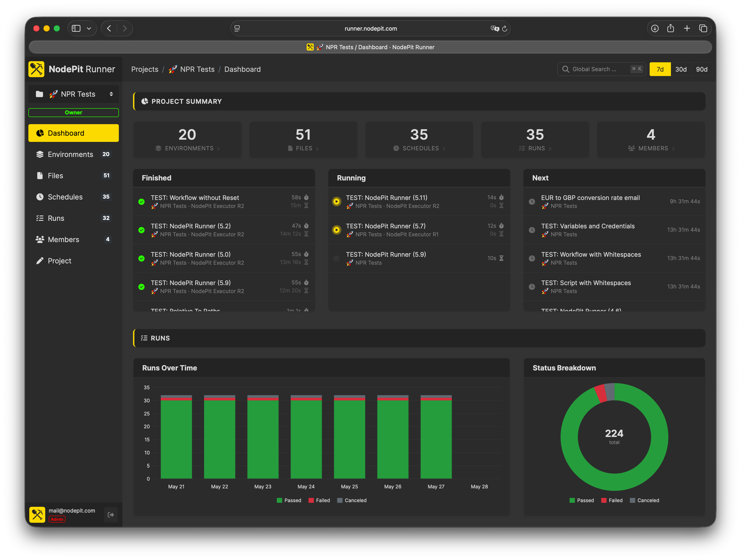
Task: Open Environments in the sidebar
Action: pos(74,154)
